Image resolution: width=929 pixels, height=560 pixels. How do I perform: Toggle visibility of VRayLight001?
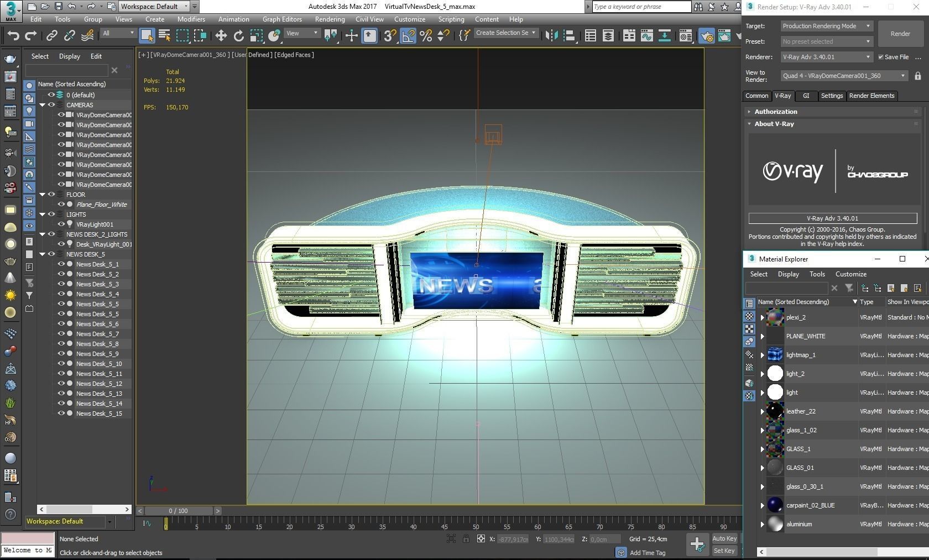[61, 224]
